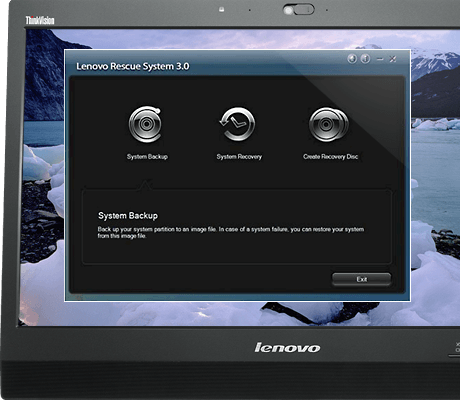The height and width of the screenshot is (400, 460).
Task: Launch System Recovery clock-arrow icon
Action: pos(237,124)
